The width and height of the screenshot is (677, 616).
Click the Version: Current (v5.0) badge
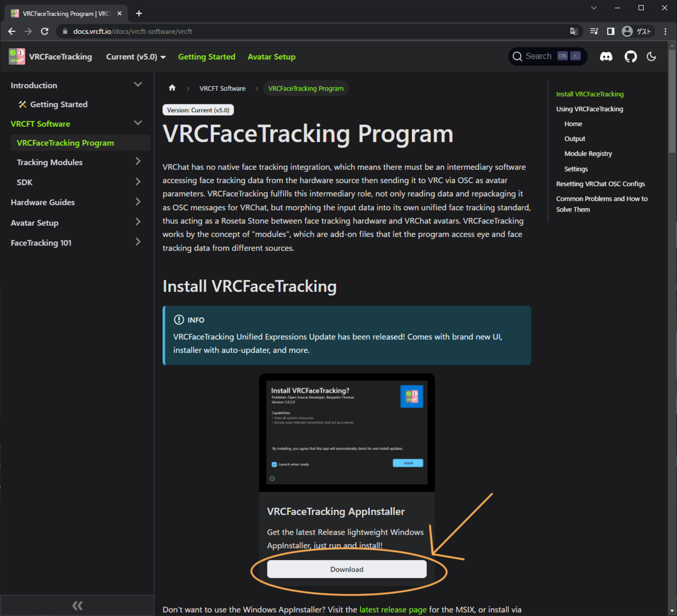(198, 110)
